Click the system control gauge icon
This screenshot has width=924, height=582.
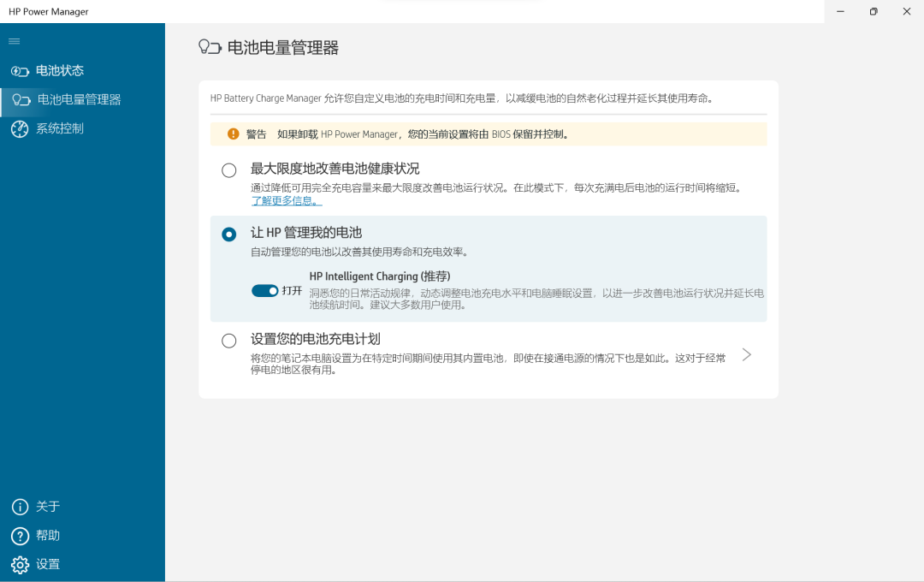click(20, 128)
